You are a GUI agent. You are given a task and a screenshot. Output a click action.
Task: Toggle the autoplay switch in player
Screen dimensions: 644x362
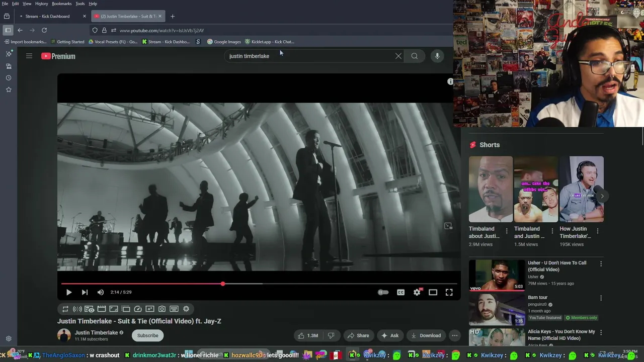[x=383, y=292]
